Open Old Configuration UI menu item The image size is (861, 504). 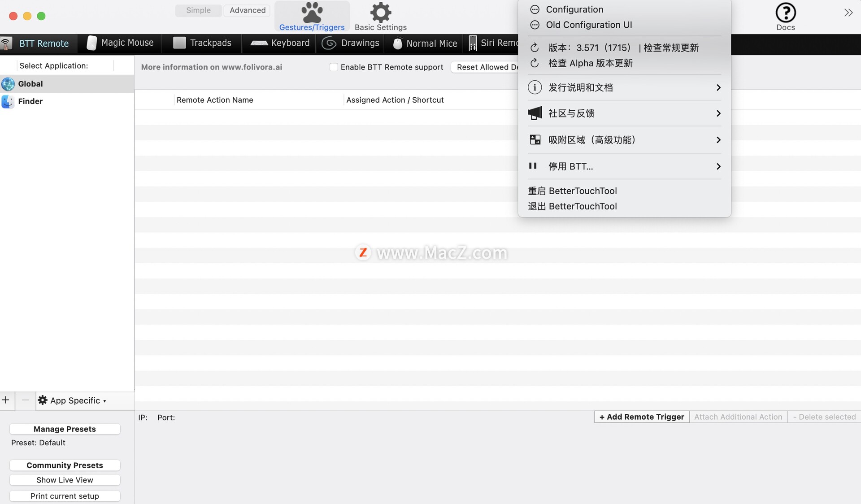click(624, 25)
